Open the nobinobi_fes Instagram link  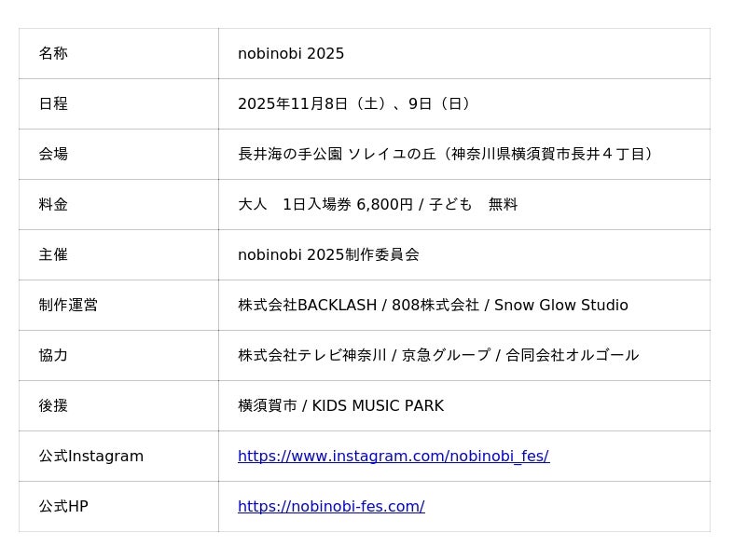pos(393,457)
